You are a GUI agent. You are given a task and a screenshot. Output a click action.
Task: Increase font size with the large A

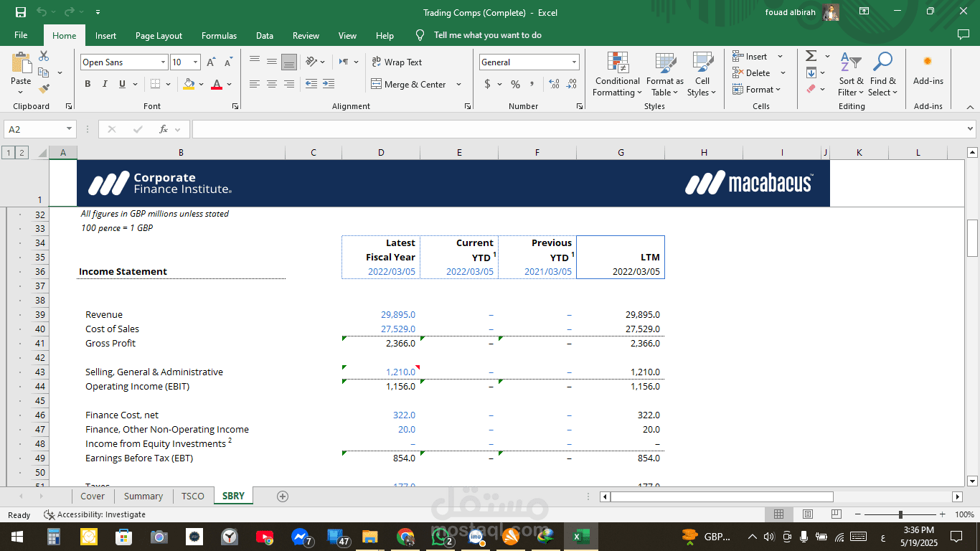pyautogui.click(x=211, y=62)
